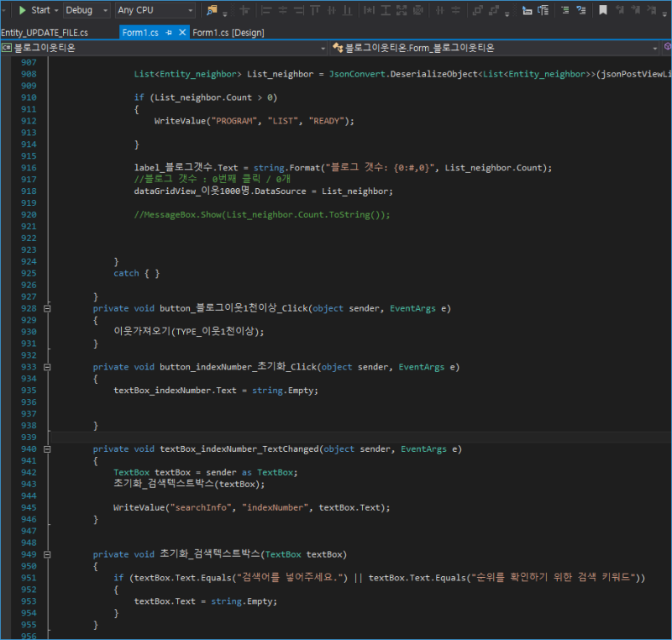Viewport: 672px width, 640px height.
Task: Click the Align Rights layout icon
Action: [299, 10]
